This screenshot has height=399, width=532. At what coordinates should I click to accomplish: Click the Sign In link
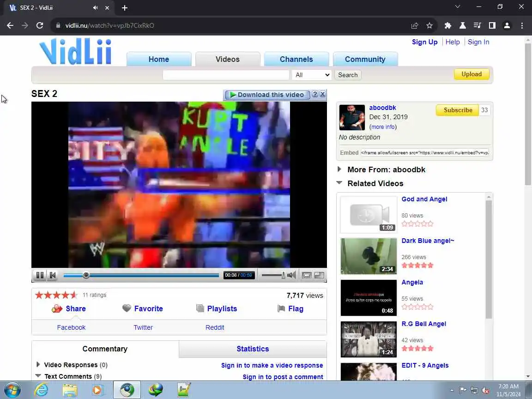(x=478, y=42)
